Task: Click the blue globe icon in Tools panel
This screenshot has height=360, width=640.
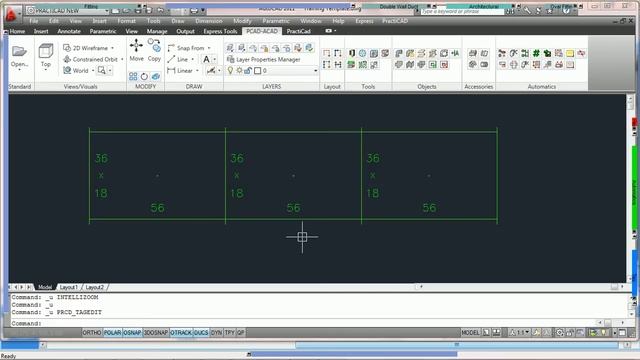Action: point(362,53)
